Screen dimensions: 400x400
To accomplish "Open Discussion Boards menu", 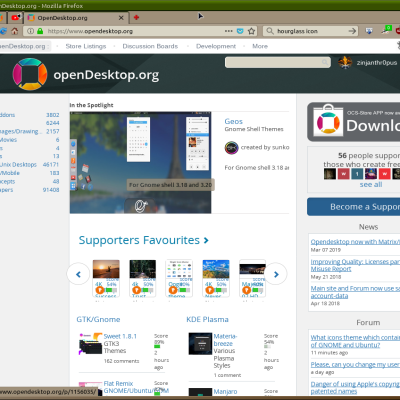I will (150, 46).
